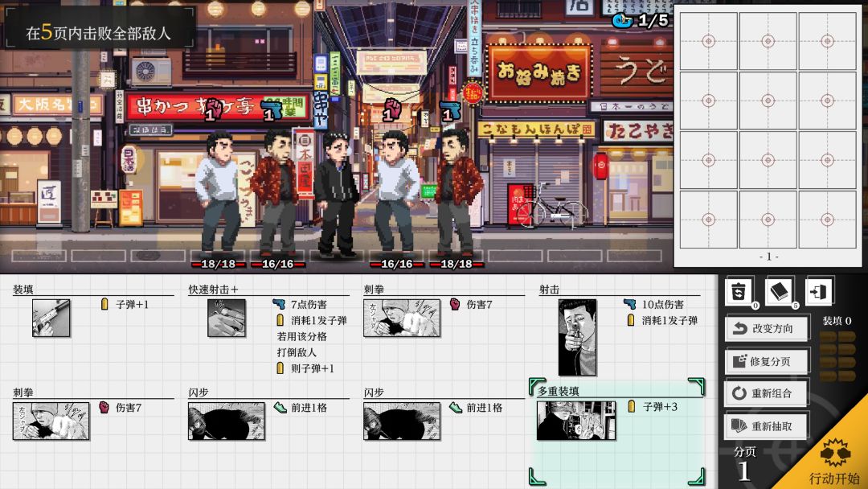This screenshot has width=868, height=489.
Task: Click the 重新组合 button
Action: tap(766, 394)
